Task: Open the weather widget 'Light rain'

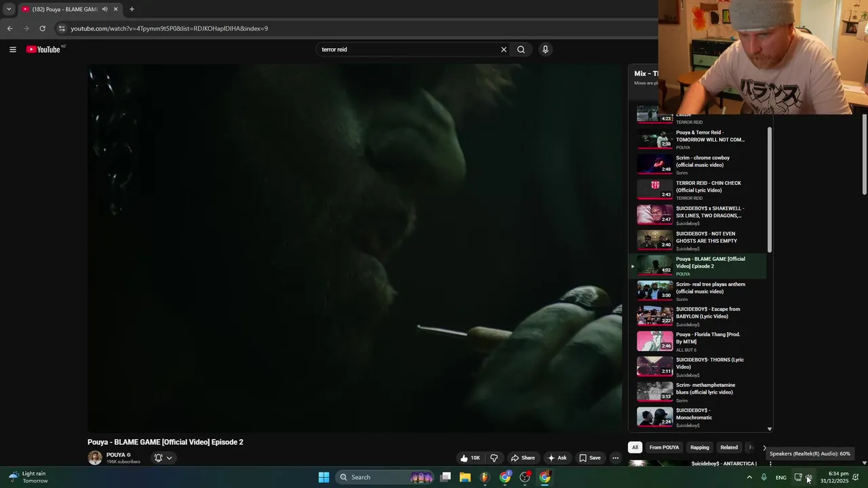Action: coord(28,477)
